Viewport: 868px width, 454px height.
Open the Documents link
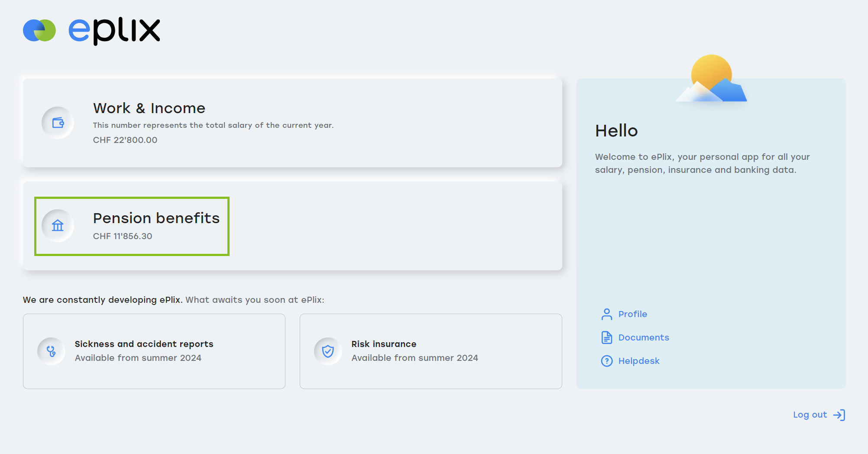(643, 337)
